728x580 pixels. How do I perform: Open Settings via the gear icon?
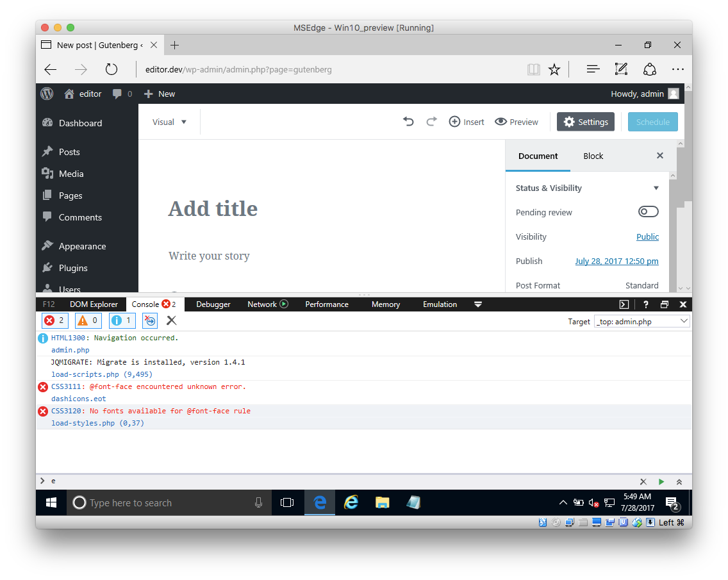tap(584, 121)
